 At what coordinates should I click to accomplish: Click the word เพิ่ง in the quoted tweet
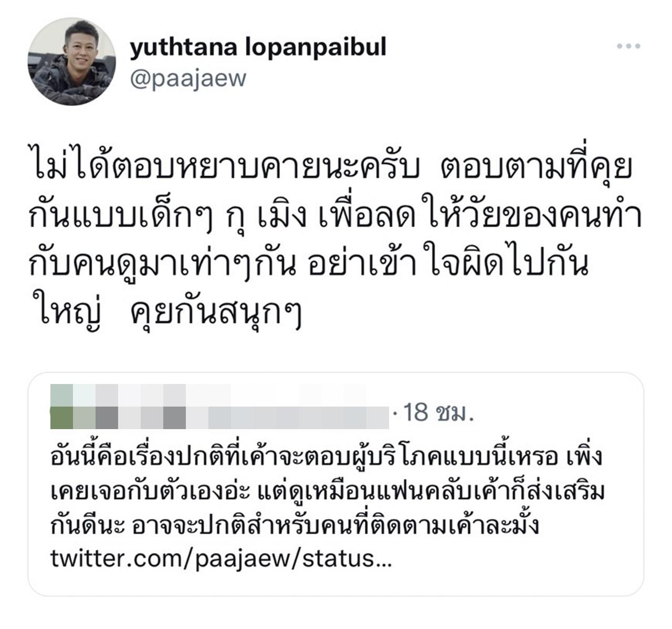coord(584,457)
